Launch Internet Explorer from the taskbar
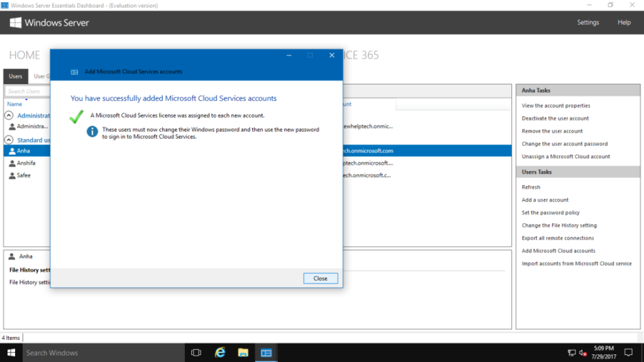This screenshot has height=362, width=644. (x=220, y=353)
